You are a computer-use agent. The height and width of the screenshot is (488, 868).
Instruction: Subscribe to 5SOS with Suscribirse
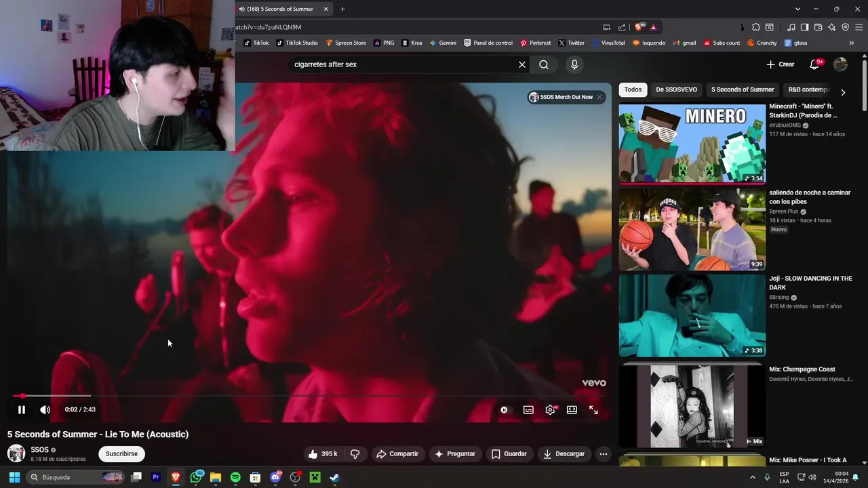(x=121, y=454)
